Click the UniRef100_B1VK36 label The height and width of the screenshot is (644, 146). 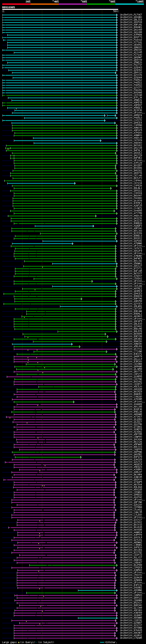point(131,110)
